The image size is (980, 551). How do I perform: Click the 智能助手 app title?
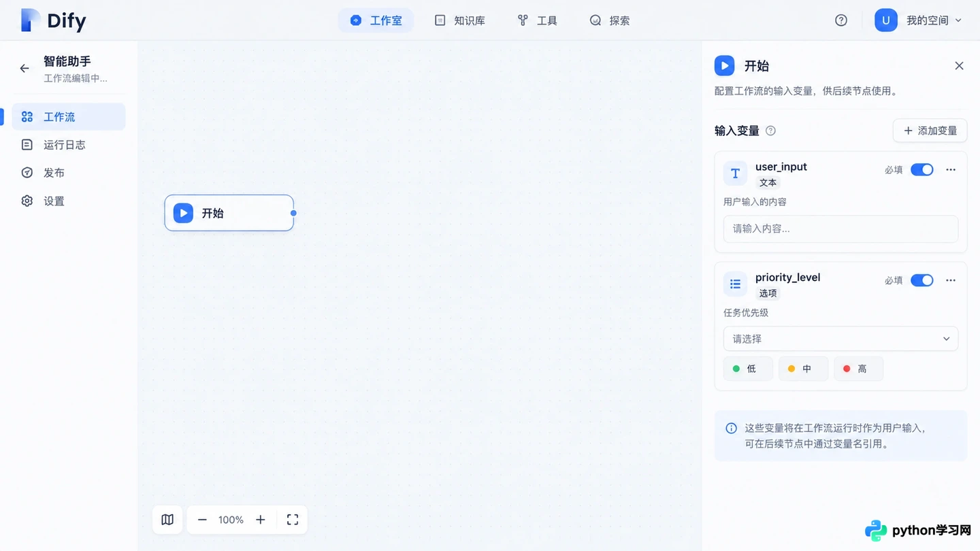tap(67, 61)
